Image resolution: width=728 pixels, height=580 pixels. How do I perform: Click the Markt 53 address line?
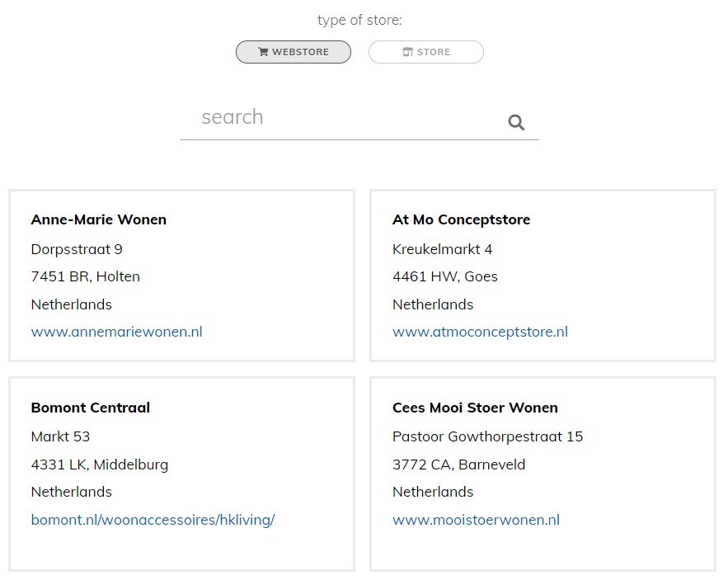point(60,436)
